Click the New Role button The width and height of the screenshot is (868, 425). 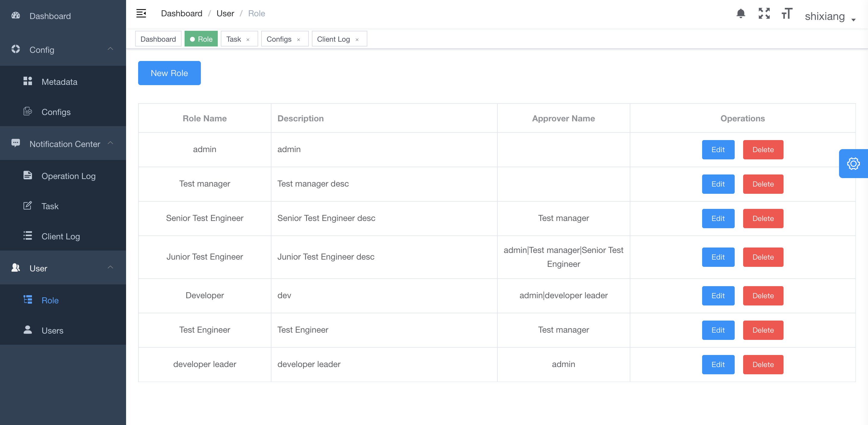[169, 73]
